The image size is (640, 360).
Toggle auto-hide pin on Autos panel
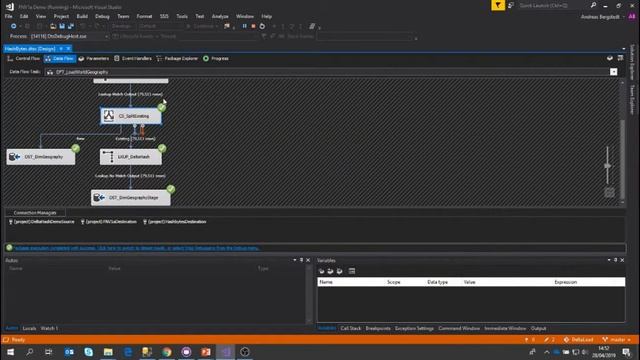(x=302, y=260)
